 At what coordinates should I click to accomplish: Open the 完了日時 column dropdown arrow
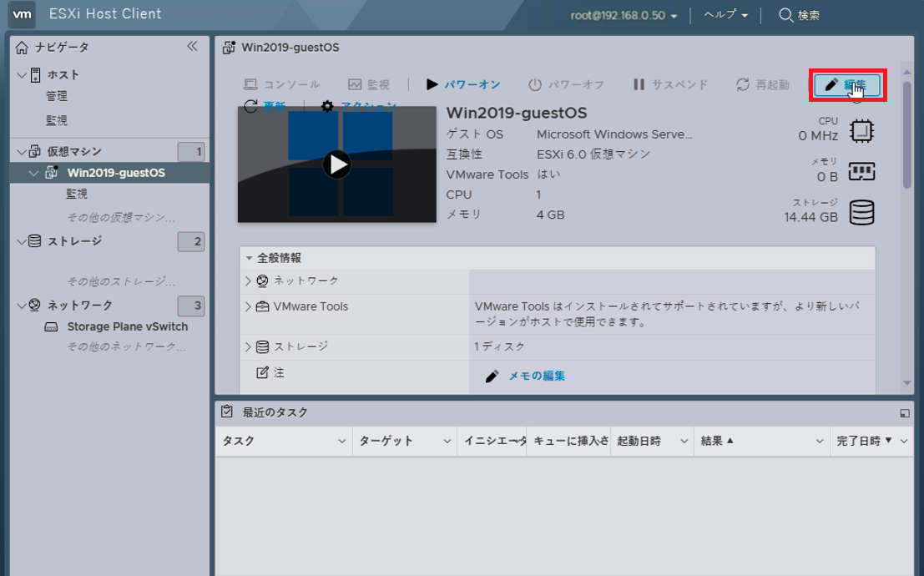coord(904,441)
